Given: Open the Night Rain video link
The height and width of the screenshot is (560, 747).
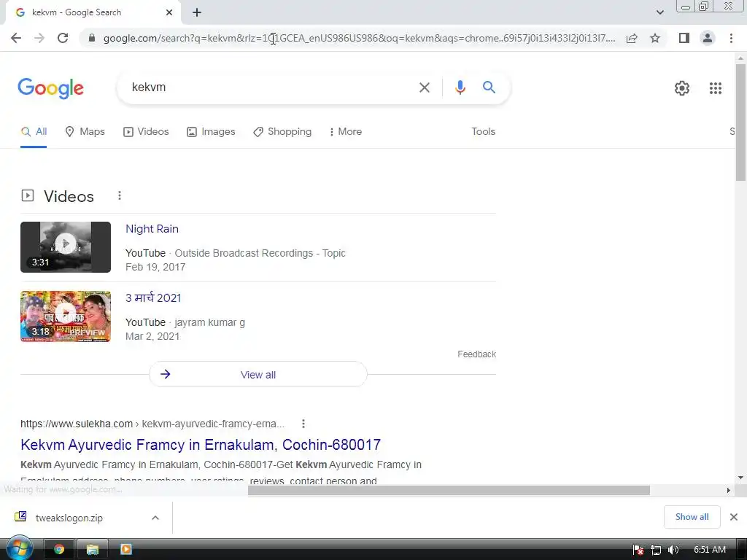Looking at the screenshot, I should [x=152, y=229].
